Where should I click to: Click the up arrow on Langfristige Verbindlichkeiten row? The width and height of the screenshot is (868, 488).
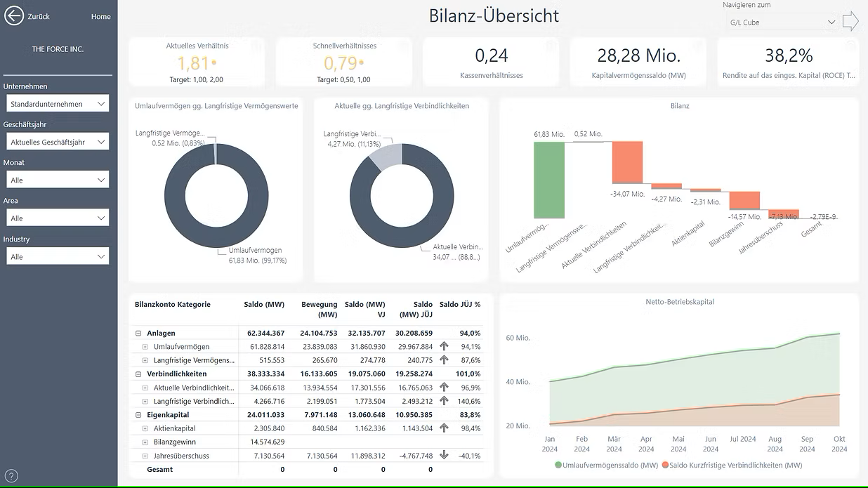tap(443, 401)
